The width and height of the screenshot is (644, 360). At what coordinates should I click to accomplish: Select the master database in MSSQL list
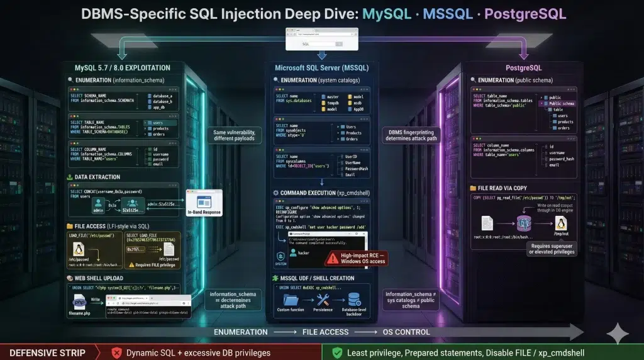pos(330,97)
